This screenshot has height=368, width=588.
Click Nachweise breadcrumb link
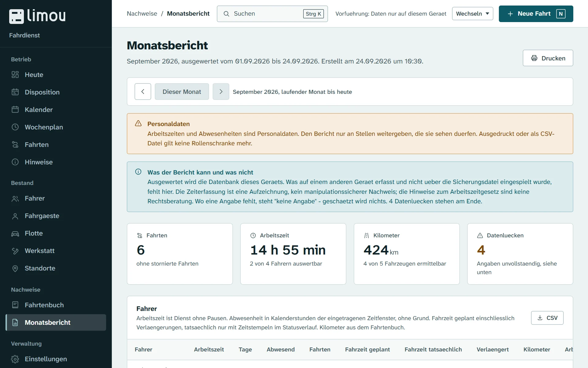[142, 13]
